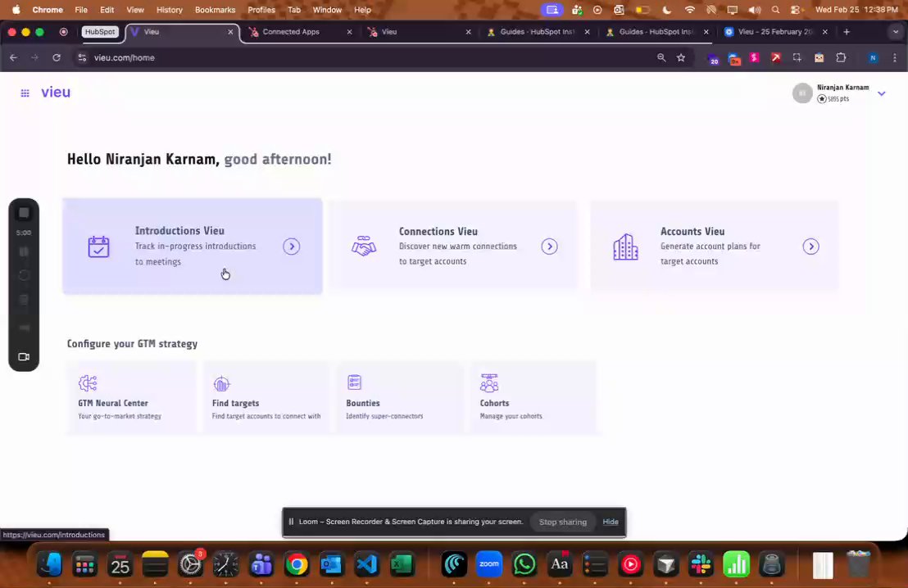The image size is (908, 588).
Task: Open the apps grid menu icon
Action: click(x=25, y=93)
